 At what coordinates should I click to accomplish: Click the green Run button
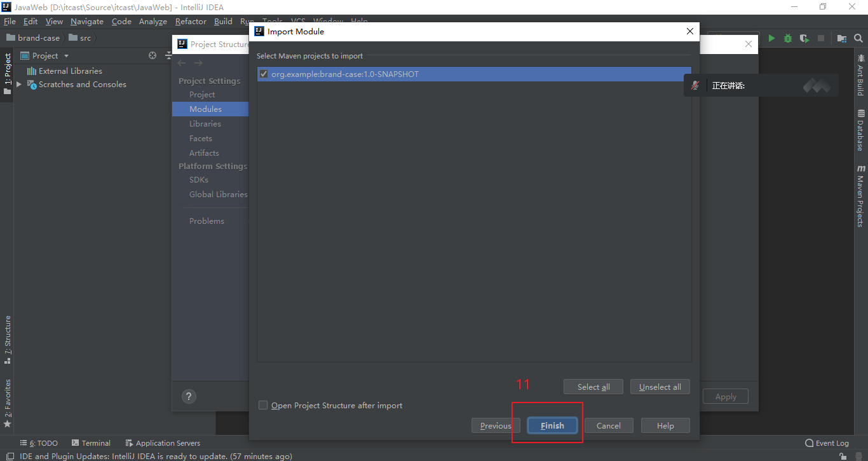tap(771, 38)
